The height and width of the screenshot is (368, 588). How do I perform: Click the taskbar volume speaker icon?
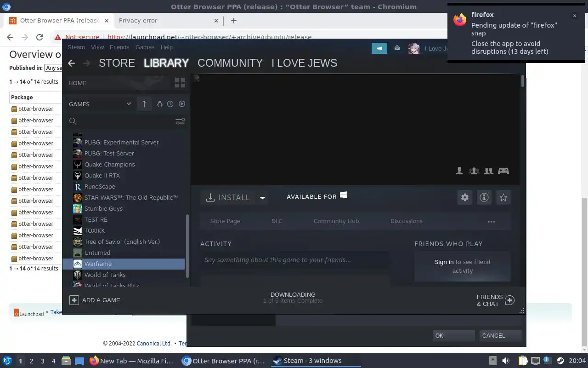pyautogui.click(x=506, y=361)
